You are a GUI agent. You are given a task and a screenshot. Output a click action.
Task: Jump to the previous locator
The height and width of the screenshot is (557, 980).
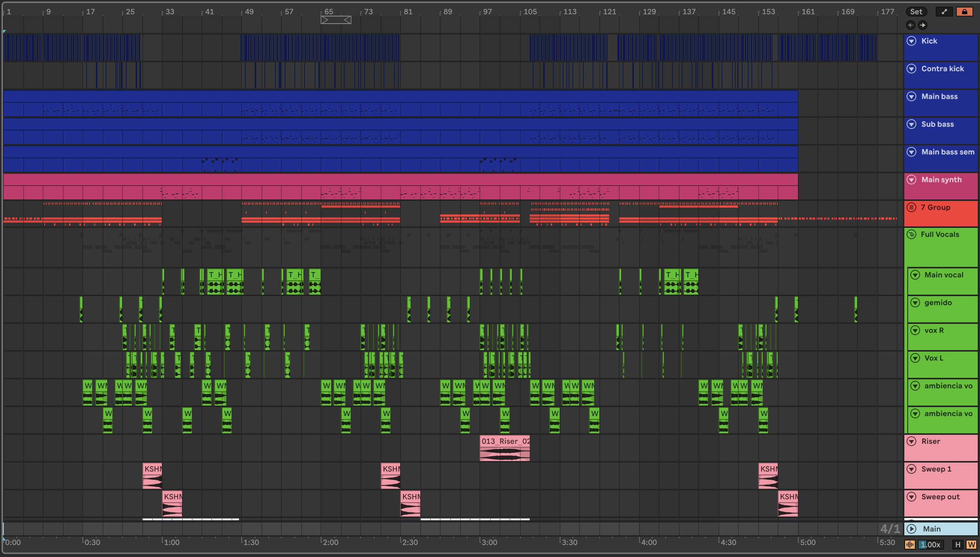910,25
